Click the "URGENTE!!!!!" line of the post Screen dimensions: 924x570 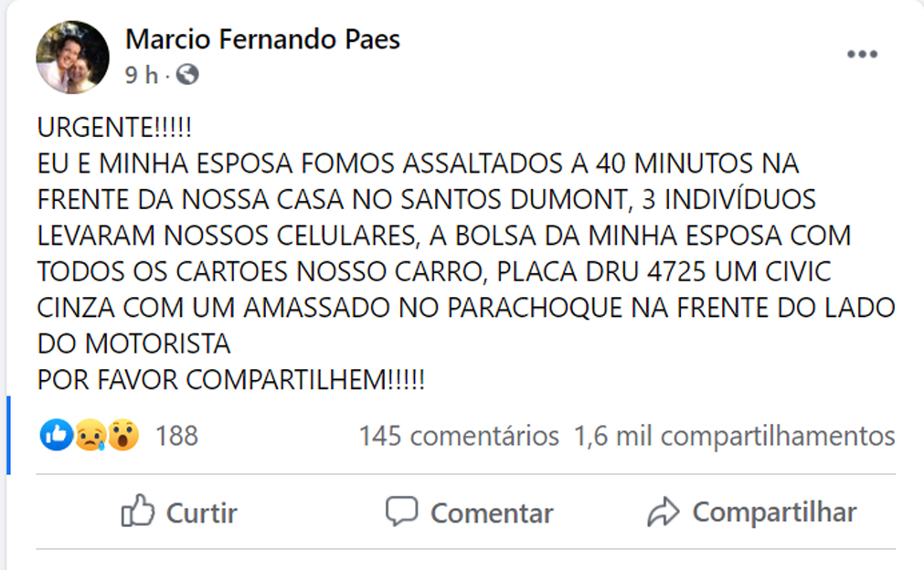[x=115, y=129]
